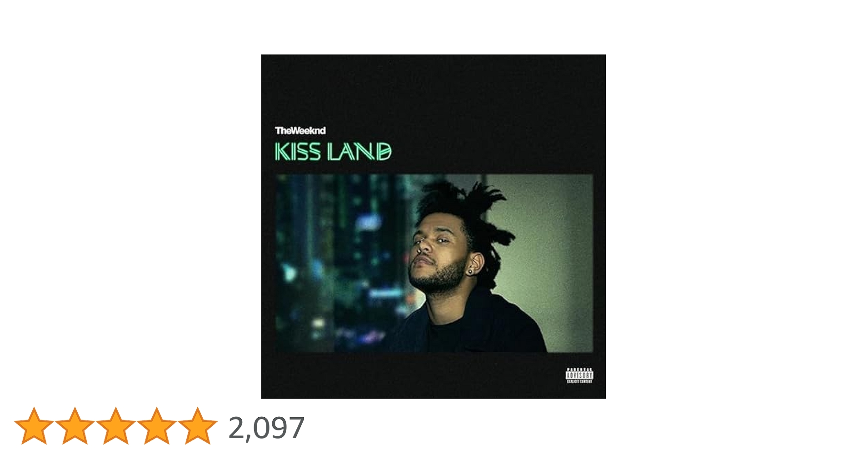Open the Kiss Land album cover thumbnail
Screen dimensions: 868x454
434,227
